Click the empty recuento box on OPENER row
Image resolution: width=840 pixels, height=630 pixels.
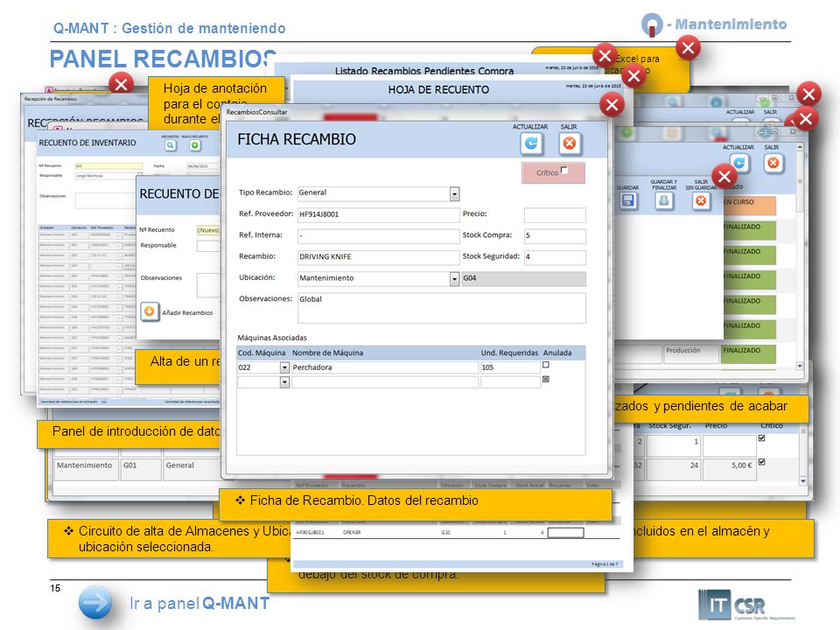(566, 533)
